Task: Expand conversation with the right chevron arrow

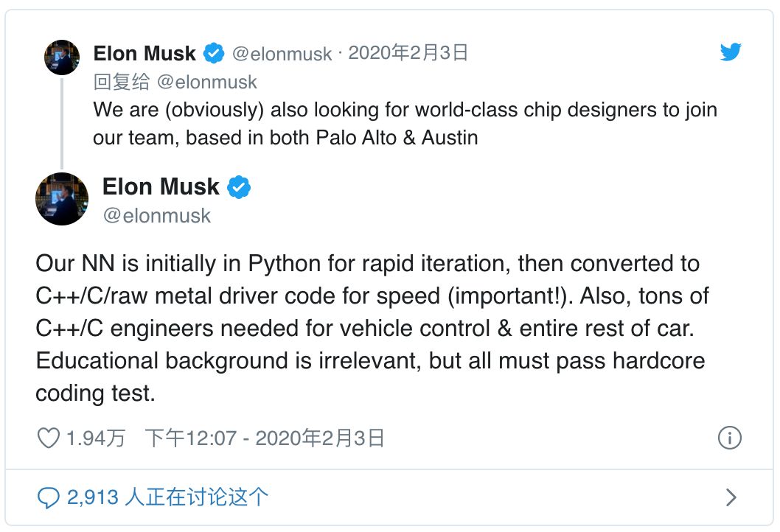Action: click(731, 497)
